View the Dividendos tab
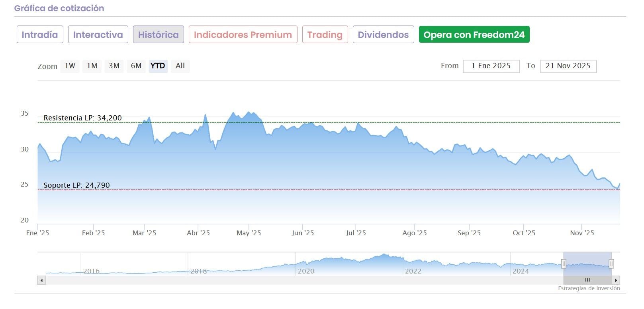Viewport: 644px width, 309px height. (x=383, y=35)
